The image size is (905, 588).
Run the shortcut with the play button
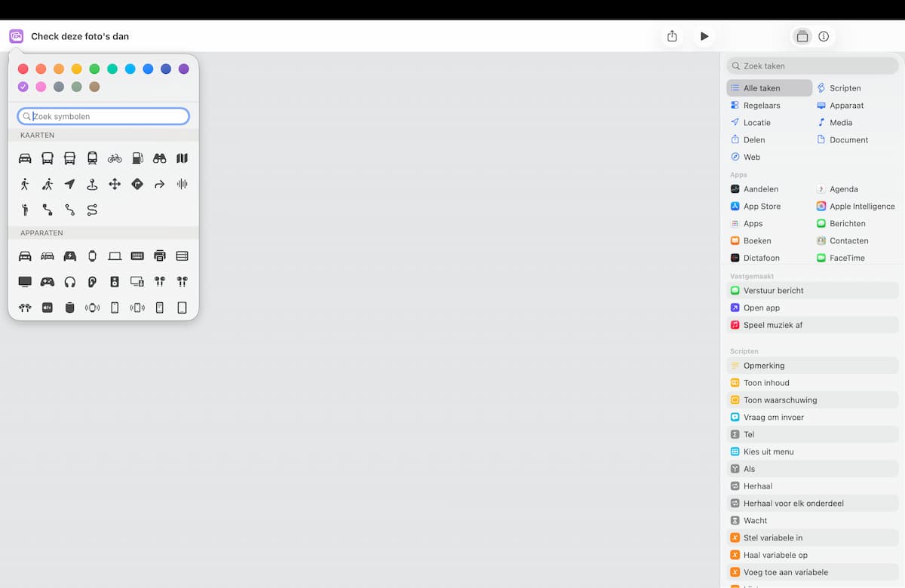pos(704,36)
